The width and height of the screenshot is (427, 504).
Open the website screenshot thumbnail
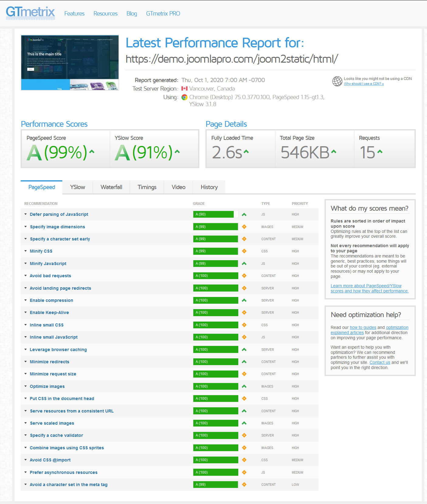click(x=70, y=63)
